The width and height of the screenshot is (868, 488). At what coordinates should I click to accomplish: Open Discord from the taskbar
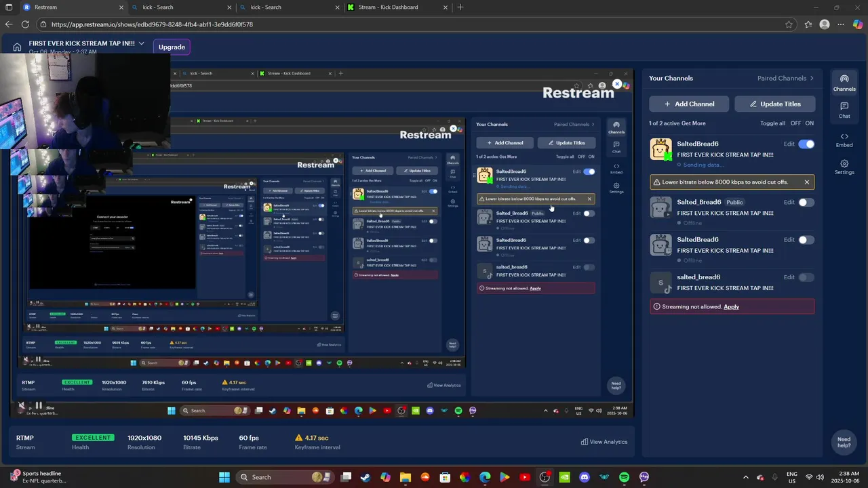click(585, 477)
